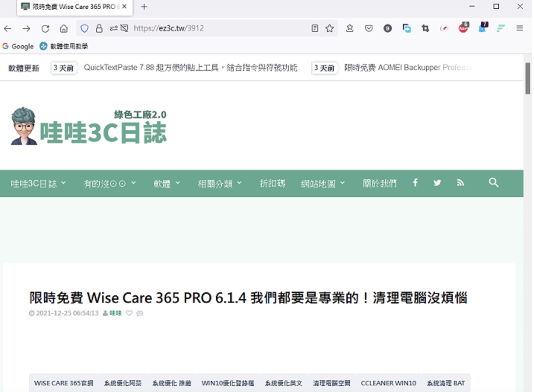Screen dimensions: 534x392
Task: Expand the 網站地圖 dropdown menu
Action: click(323, 183)
